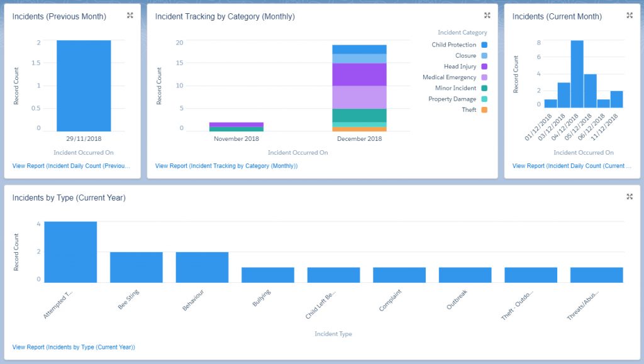Expand the Incidents by Type chart
The image size is (644, 364).
click(630, 196)
